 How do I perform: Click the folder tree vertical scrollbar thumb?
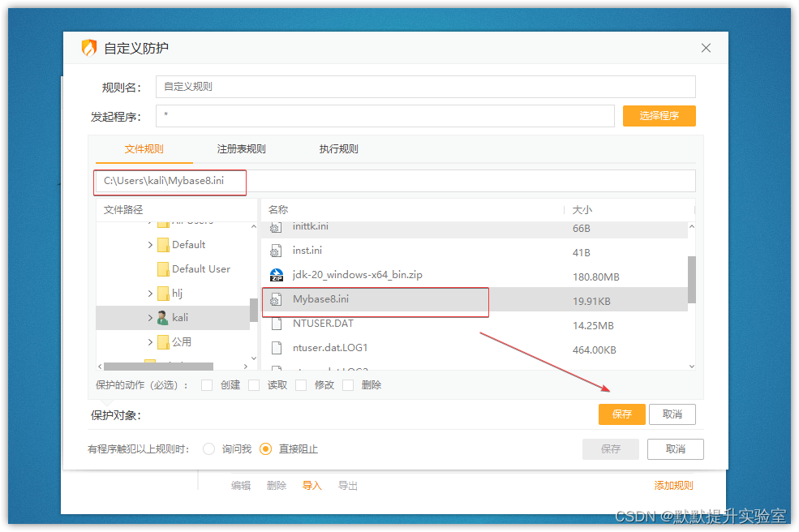pos(254,310)
